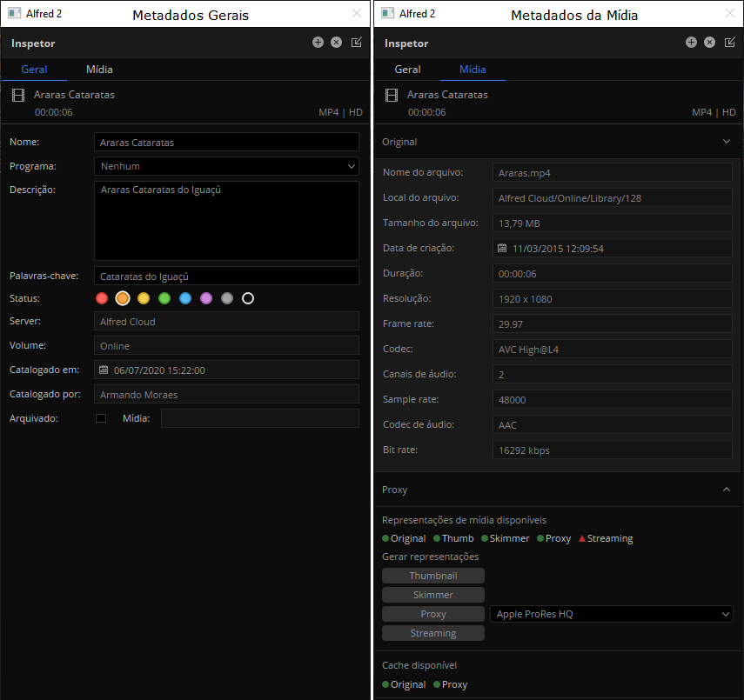Click the empty Mídia field beside Arquivado

(260, 418)
